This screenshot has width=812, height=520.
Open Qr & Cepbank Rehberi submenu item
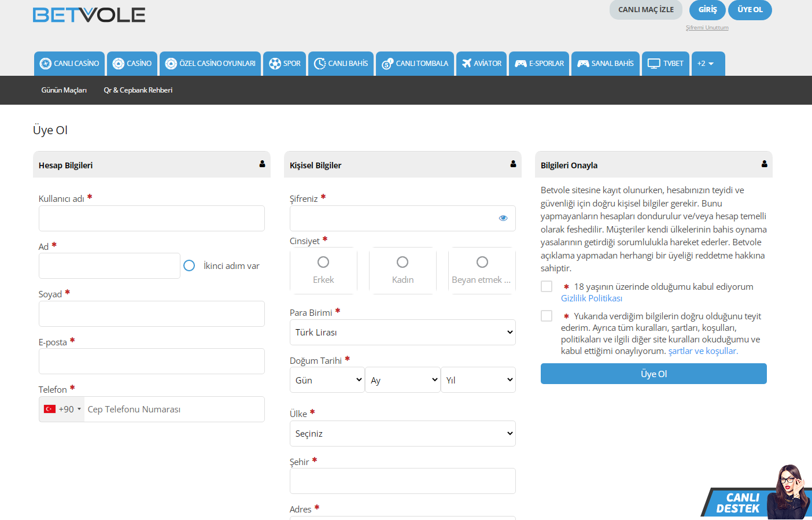point(138,90)
